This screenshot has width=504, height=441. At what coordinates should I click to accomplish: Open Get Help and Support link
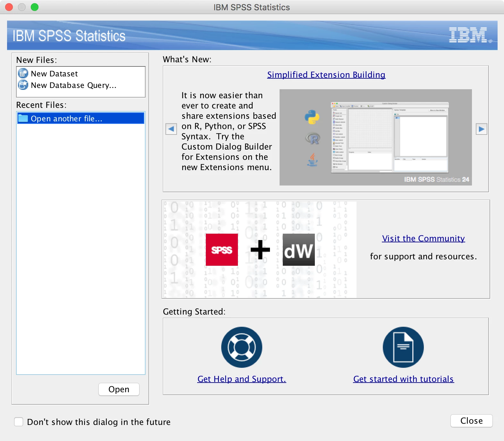[242, 379]
